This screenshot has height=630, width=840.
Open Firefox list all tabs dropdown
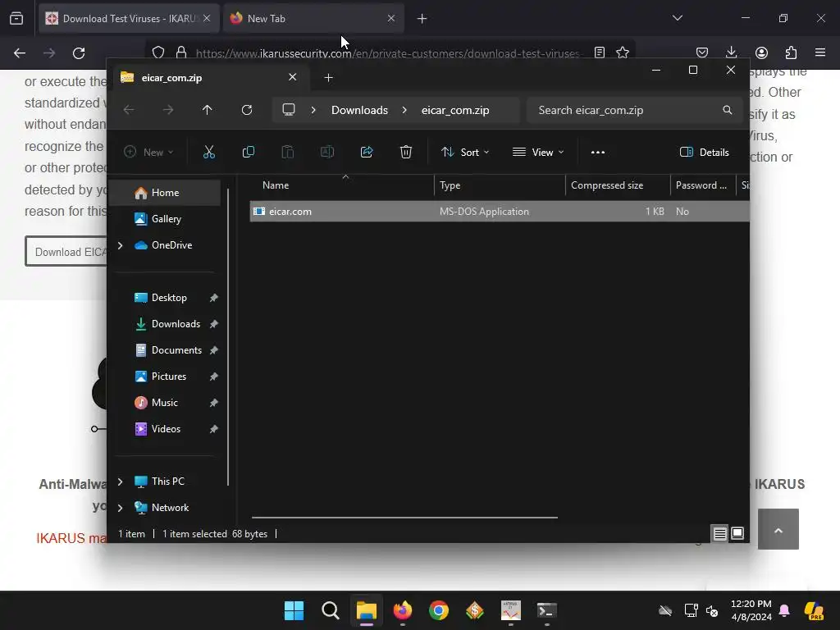(678, 18)
